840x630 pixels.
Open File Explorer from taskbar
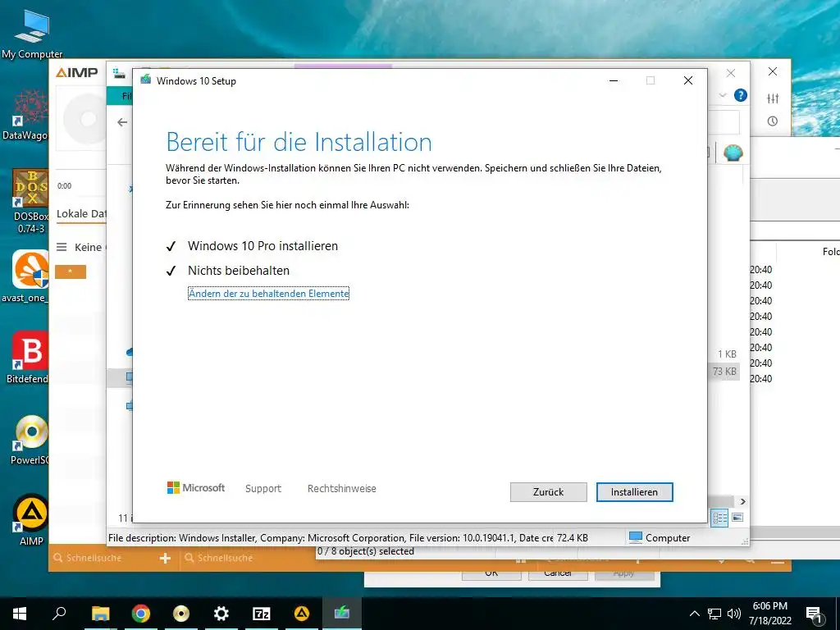[x=100, y=614]
